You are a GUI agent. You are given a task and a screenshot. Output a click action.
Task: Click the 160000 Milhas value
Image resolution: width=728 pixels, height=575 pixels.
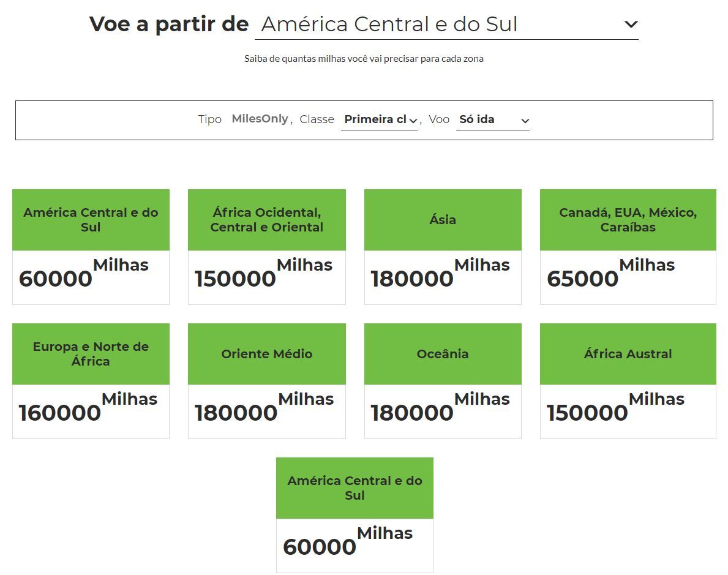[88, 407]
